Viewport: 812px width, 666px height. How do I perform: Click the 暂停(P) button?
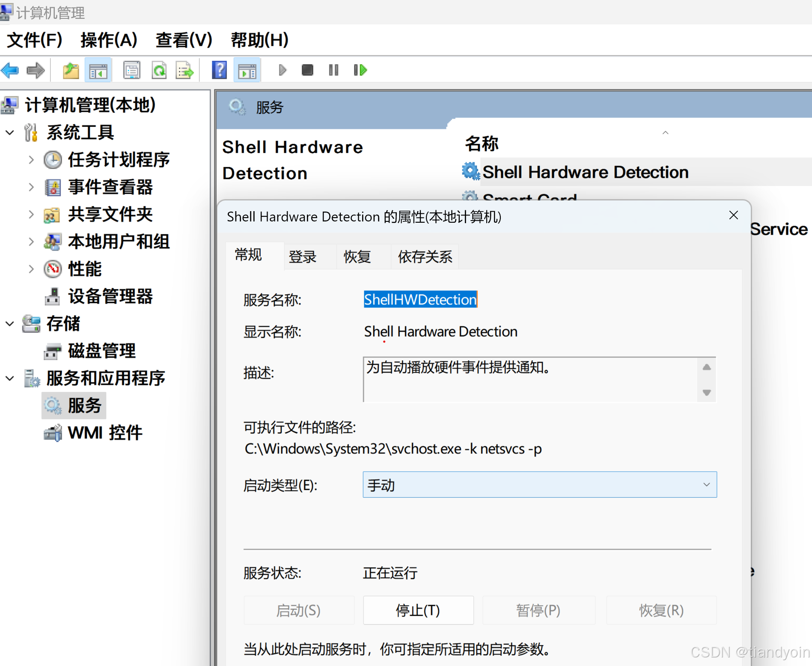(538, 610)
